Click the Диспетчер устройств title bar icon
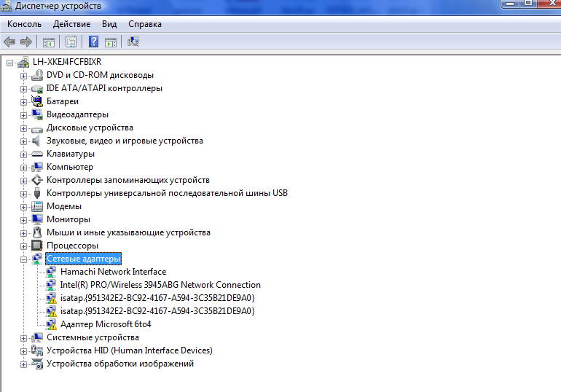 point(6,5)
